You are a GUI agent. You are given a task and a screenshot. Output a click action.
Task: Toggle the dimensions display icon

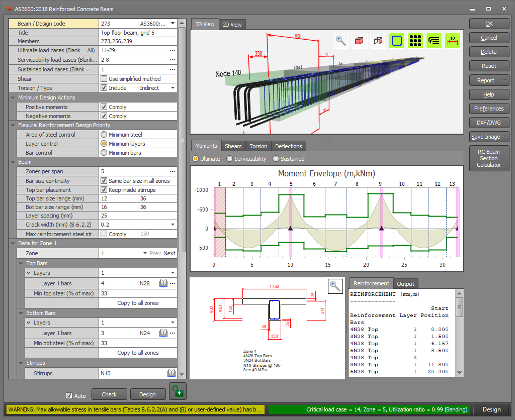(453, 41)
